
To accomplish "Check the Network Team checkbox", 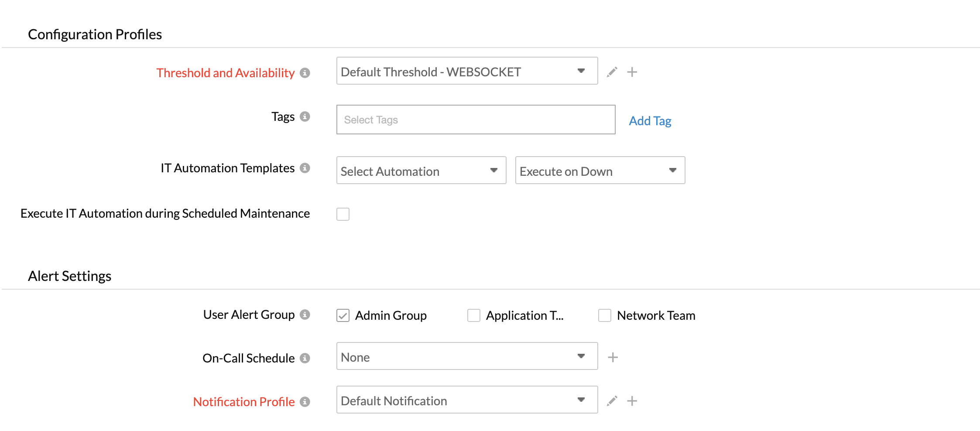I will point(605,315).
